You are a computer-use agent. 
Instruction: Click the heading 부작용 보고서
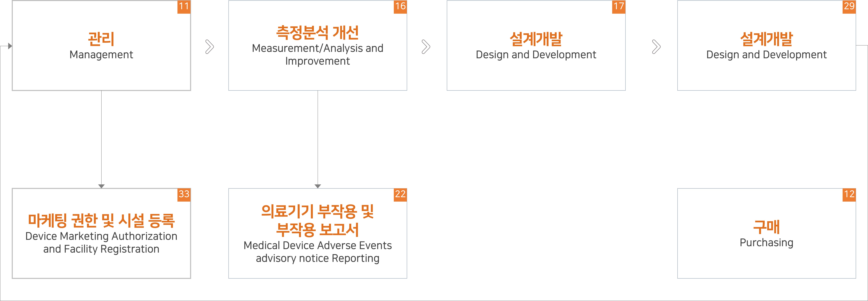(x=317, y=230)
